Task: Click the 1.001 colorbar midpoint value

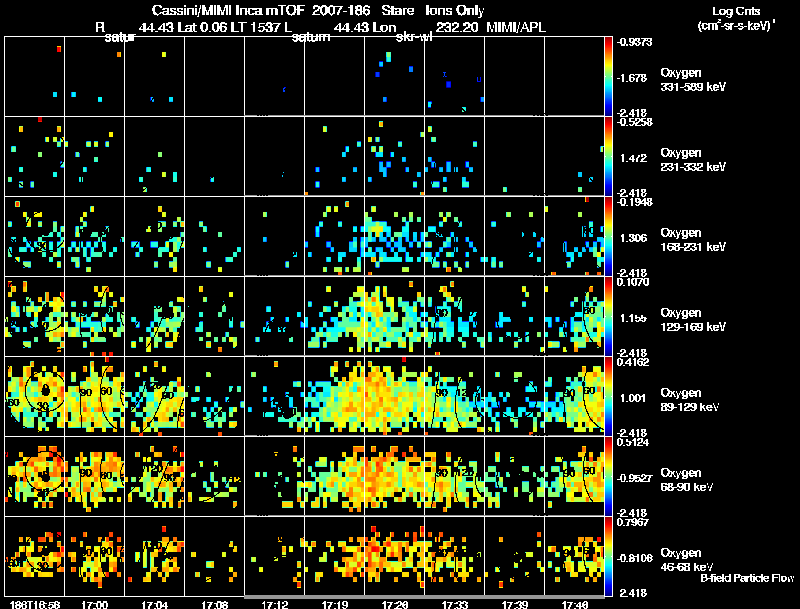Action: [633, 398]
